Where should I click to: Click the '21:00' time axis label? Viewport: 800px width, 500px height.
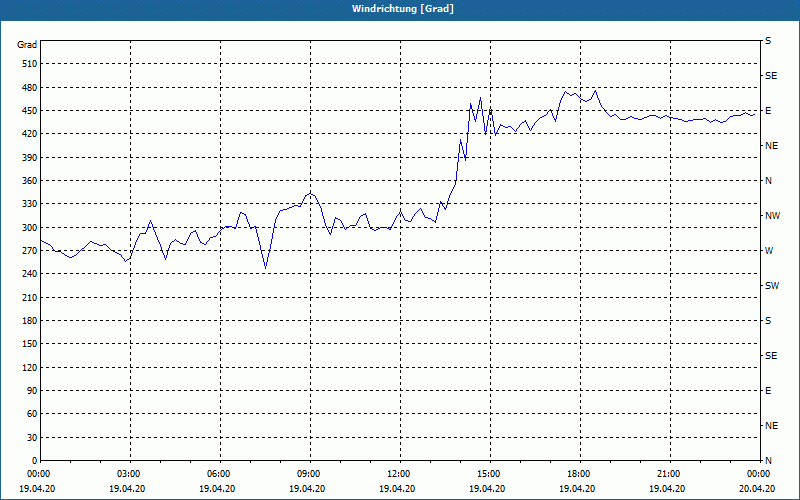click(x=670, y=473)
